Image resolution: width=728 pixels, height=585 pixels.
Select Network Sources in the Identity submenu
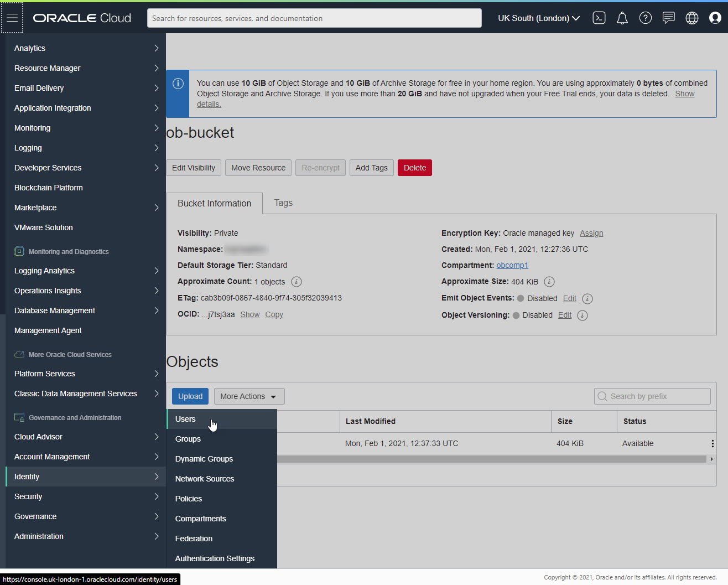[x=222, y=479]
